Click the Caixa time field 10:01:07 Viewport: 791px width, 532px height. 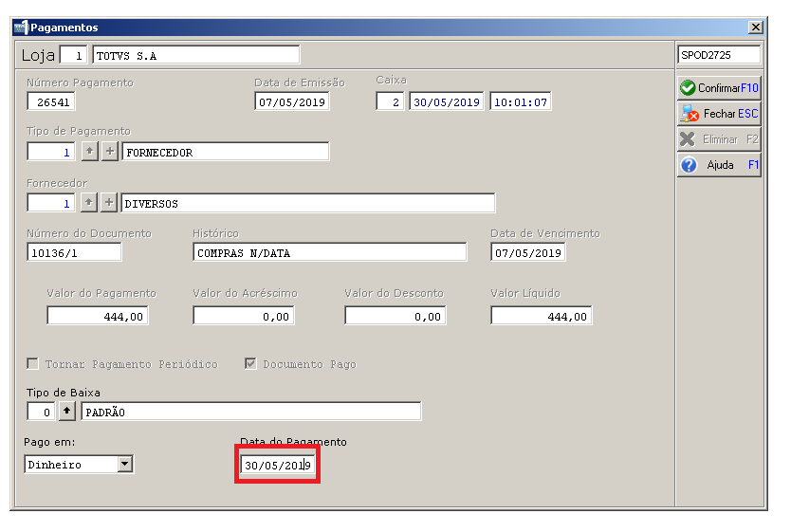click(x=520, y=101)
